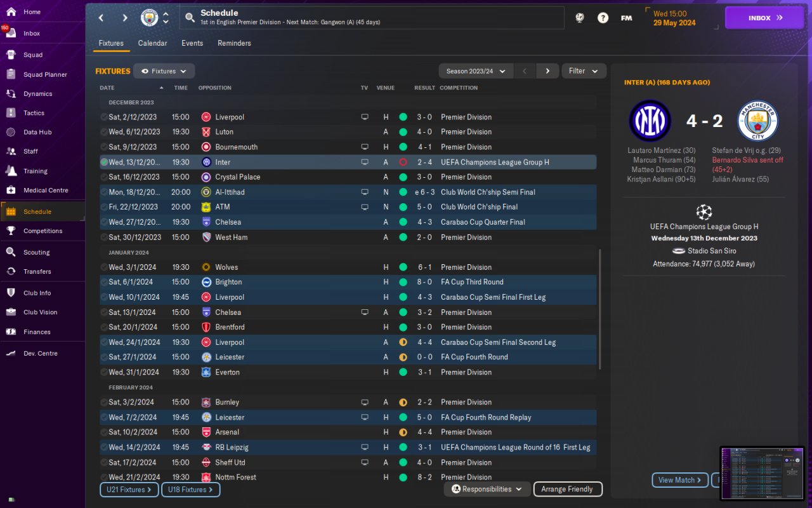The height and width of the screenshot is (508, 812).
Task: Switch to the Calendar tab
Action: click(152, 43)
